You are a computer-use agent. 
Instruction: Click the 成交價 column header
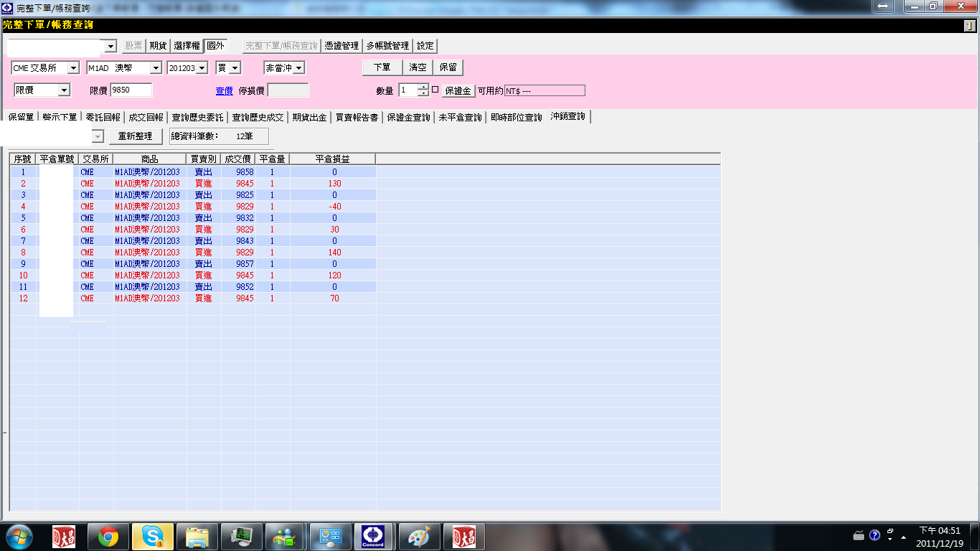pyautogui.click(x=237, y=159)
